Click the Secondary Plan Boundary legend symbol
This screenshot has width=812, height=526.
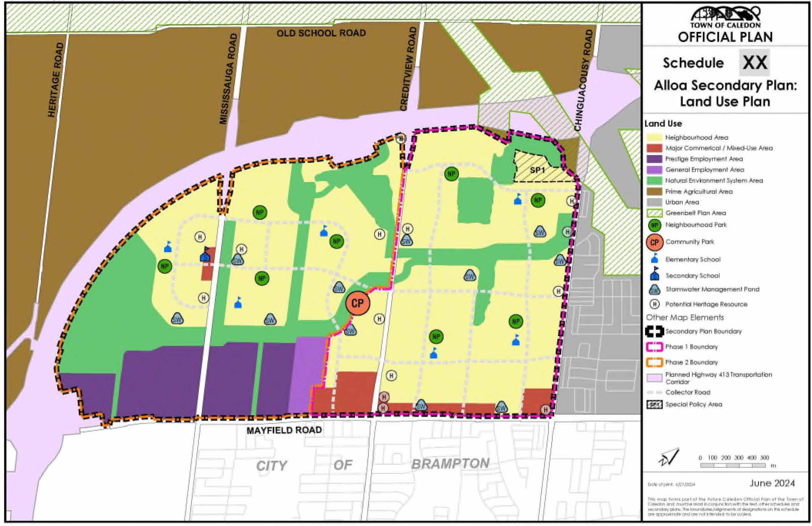654,331
